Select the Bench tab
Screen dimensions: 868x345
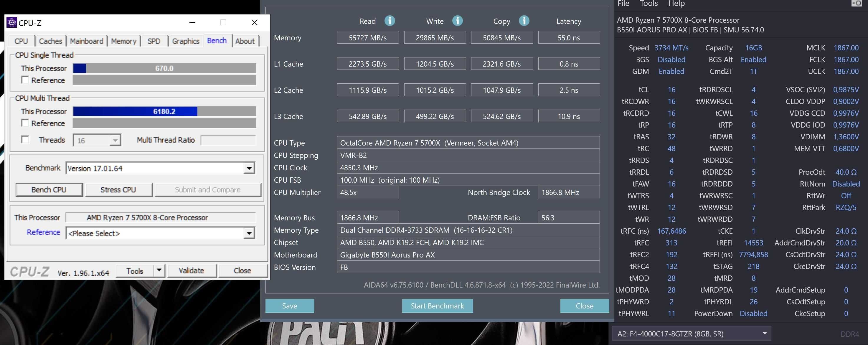tap(217, 40)
